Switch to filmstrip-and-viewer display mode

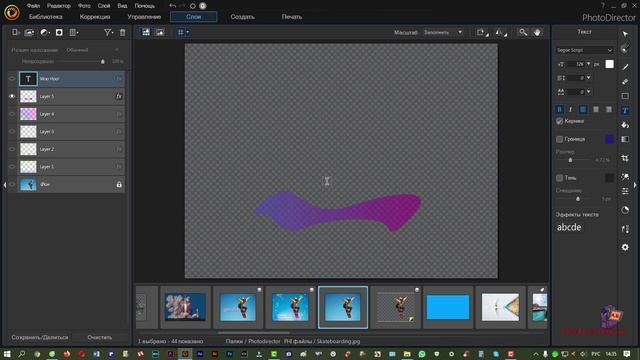pyautogui.click(x=146, y=32)
